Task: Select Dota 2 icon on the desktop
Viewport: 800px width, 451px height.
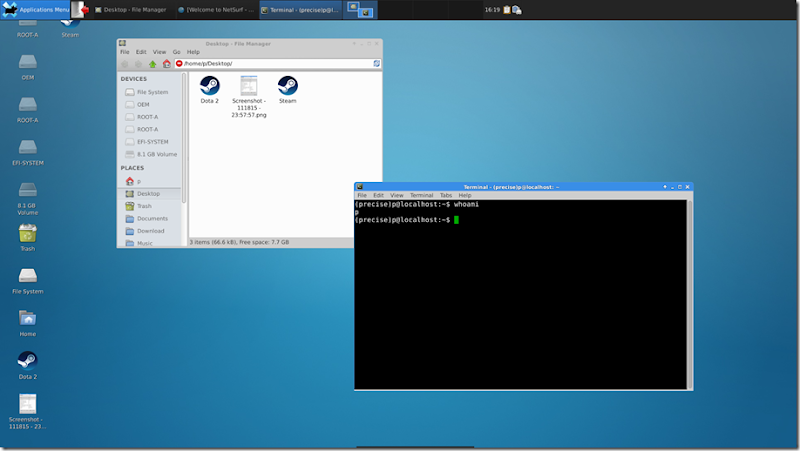Action: [x=28, y=365]
